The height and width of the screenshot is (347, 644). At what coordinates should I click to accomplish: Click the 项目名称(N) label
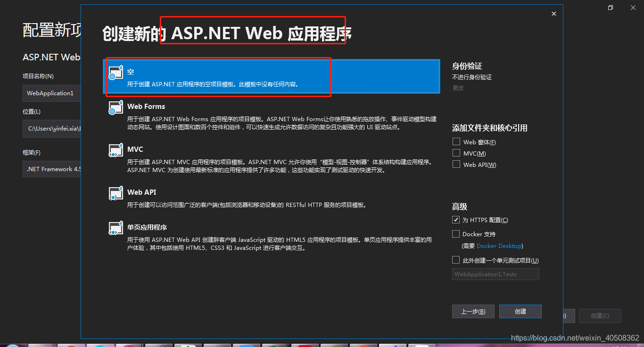coord(38,76)
